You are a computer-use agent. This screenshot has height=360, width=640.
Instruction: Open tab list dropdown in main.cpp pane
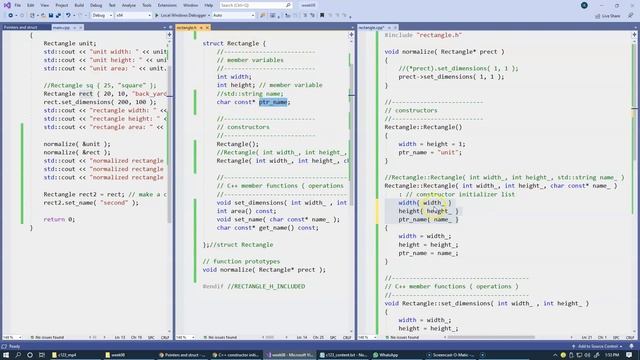pyautogui.click(x=164, y=27)
